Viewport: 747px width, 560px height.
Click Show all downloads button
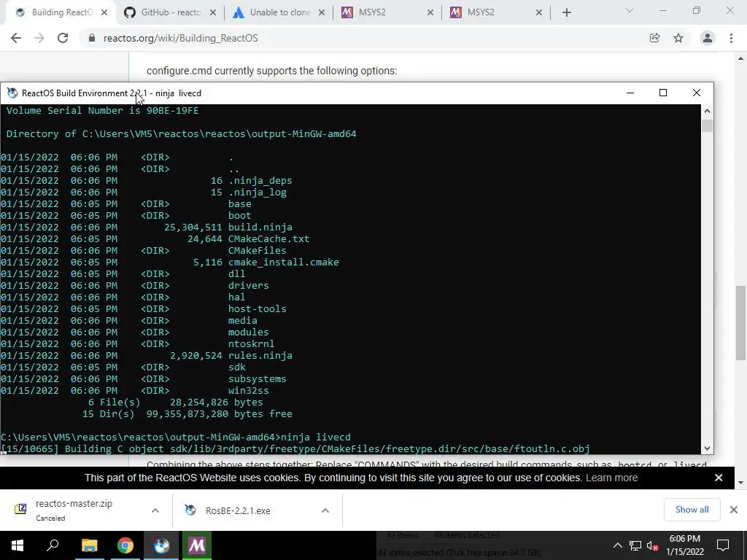coord(692,510)
